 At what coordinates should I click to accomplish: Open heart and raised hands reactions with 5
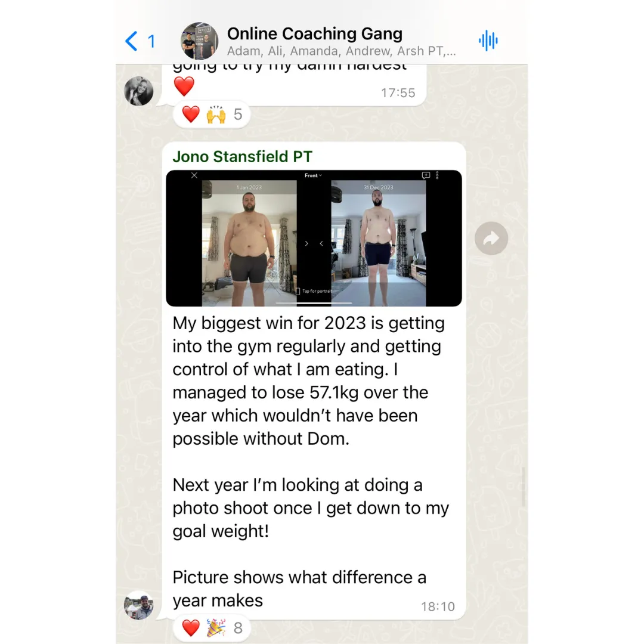[x=212, y=114]
